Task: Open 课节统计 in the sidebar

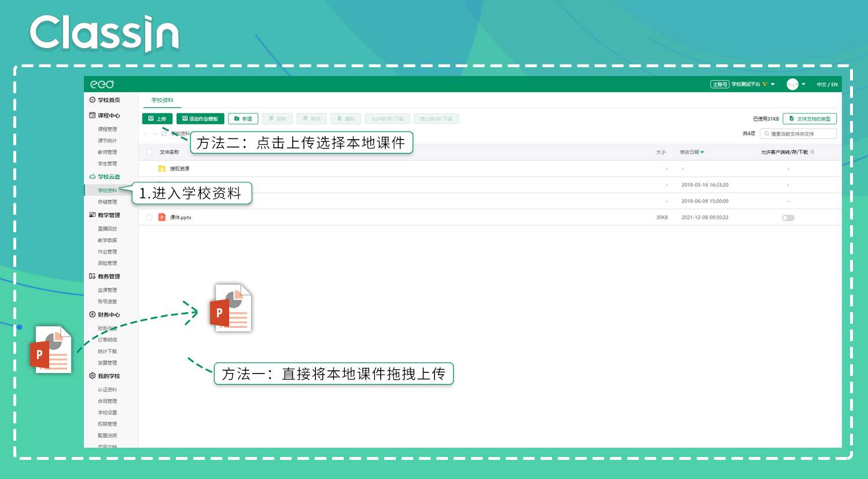Action: (x=108, y=141)
